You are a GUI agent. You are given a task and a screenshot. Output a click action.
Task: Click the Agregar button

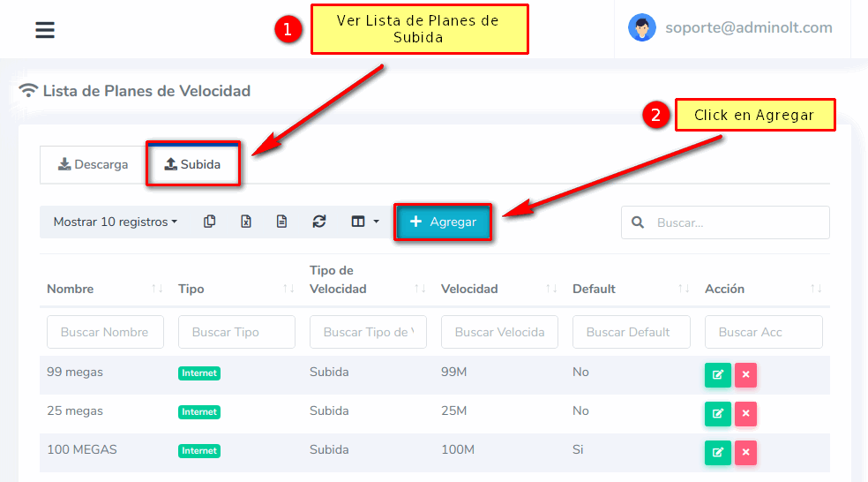[x=443, y=222]
